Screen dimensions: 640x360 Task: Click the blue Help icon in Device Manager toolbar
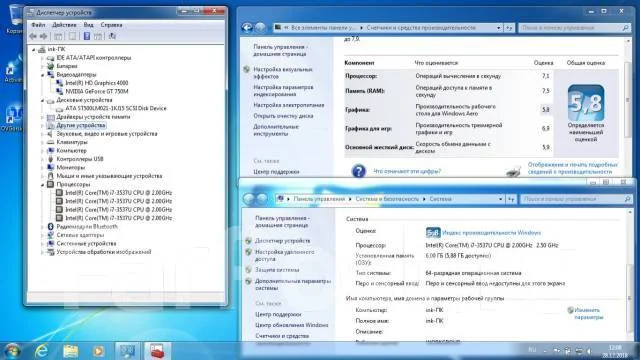point(87,36)
